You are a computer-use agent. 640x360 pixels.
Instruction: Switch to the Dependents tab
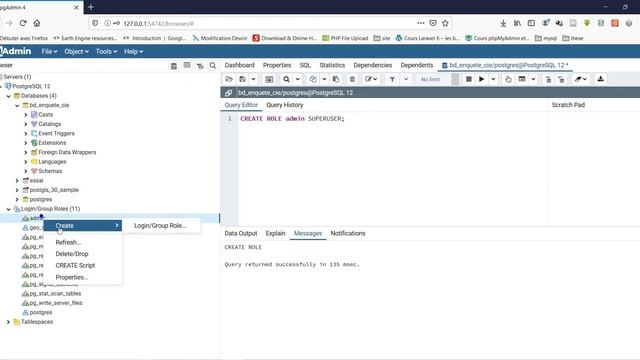pyautogui.click(x=417, y=65)
